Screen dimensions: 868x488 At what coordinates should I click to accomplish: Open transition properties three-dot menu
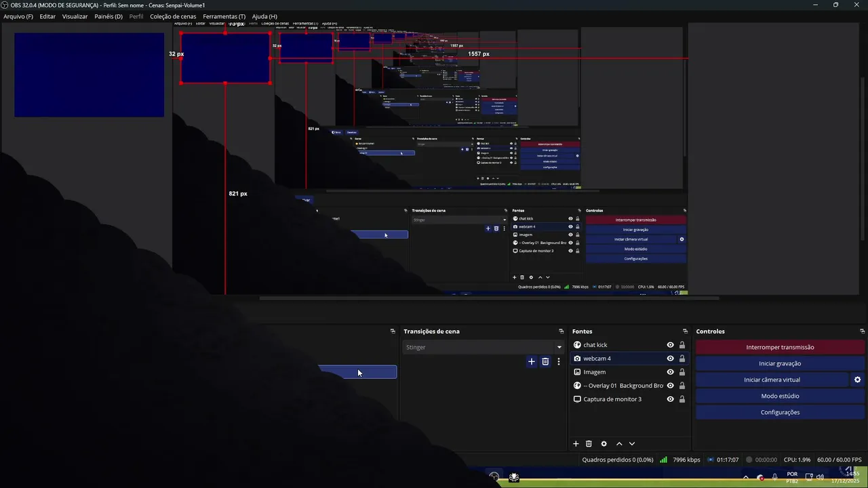coord(559,362)
